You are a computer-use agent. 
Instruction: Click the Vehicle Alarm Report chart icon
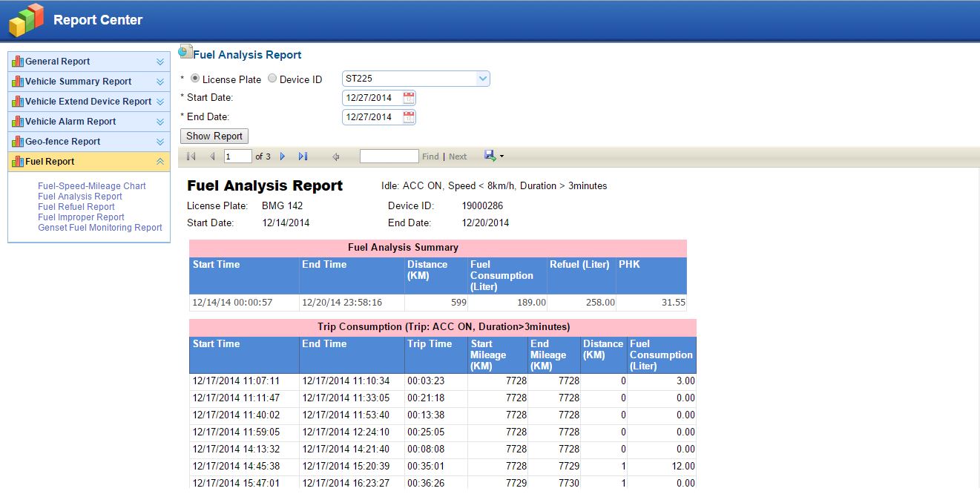[18, 122]
